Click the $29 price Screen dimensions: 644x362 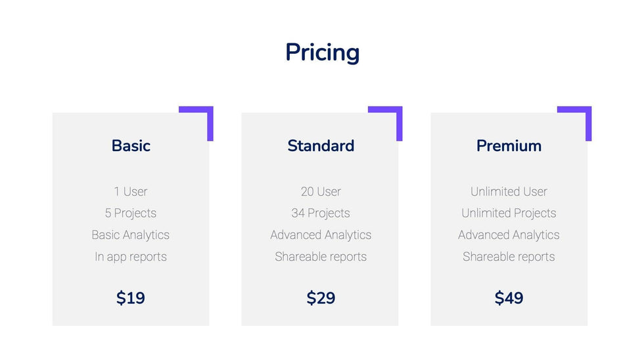coord(321,298)
